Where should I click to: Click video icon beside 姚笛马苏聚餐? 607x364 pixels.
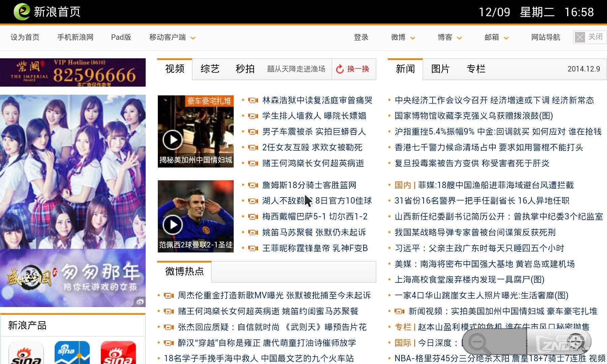click(253, 233)
